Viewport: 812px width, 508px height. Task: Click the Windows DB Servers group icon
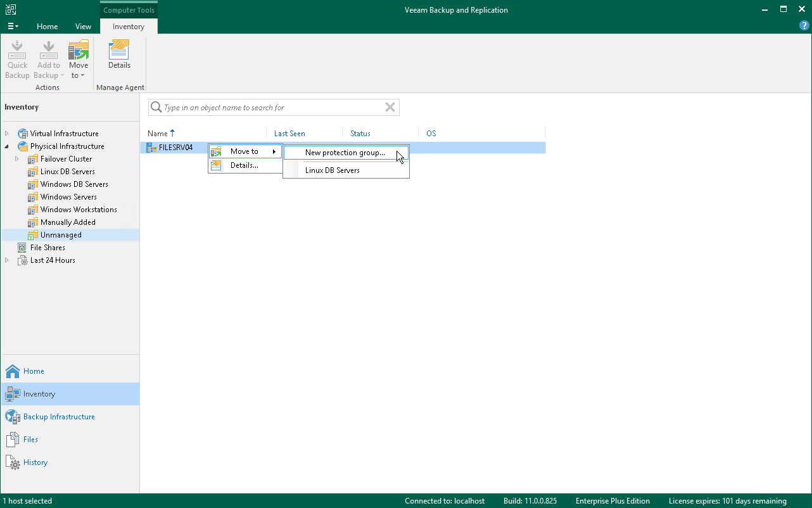(33, 184)
